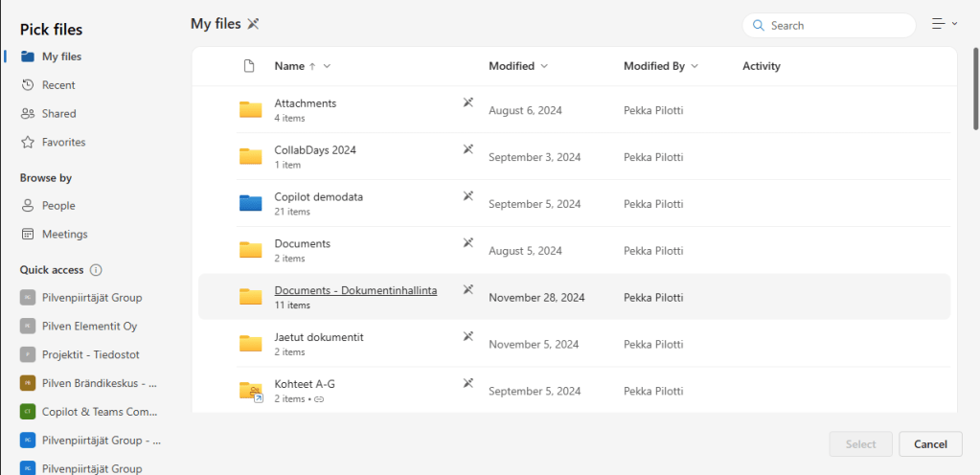Show Favorites in the sidebar
This screenshot has width=980, height=475.
pos(63,142)
